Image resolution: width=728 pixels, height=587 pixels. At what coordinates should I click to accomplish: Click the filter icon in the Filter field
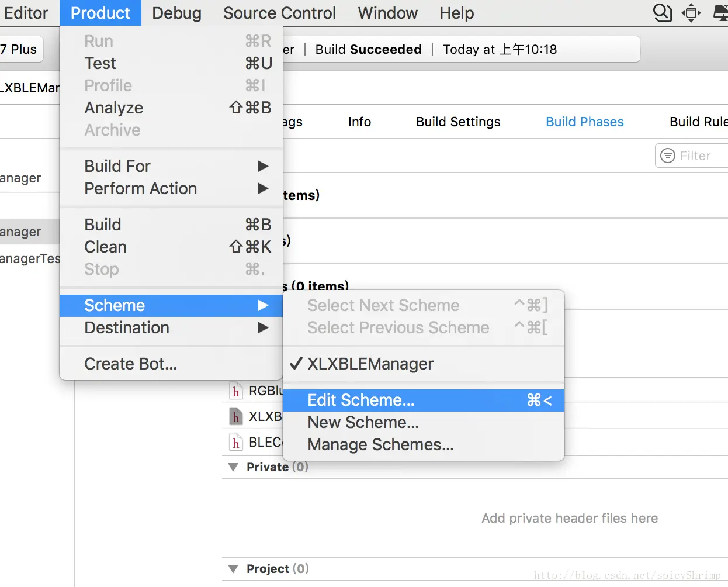pos(667,156)
